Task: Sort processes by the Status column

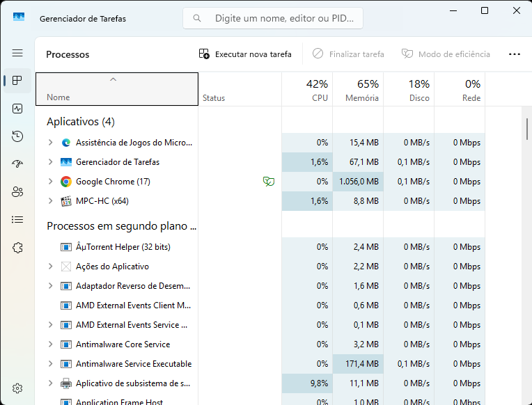Action: [240, 89]
